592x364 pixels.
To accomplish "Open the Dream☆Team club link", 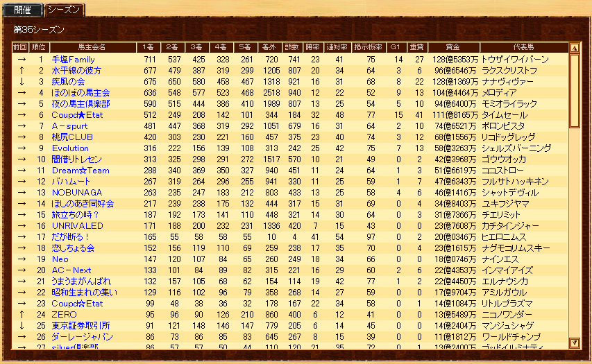I will click(x=81, y=171).
